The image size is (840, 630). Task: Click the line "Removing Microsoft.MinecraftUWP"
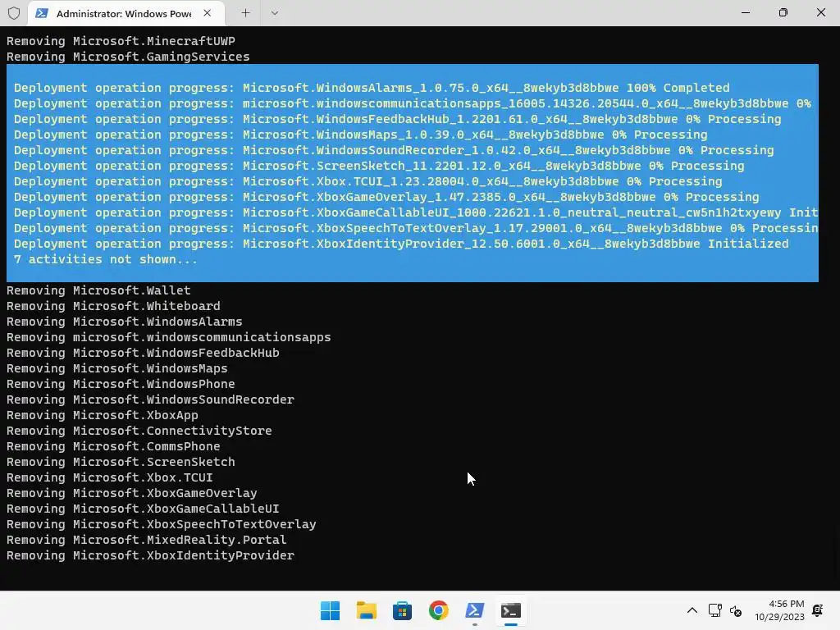click(x=121, y=41)
